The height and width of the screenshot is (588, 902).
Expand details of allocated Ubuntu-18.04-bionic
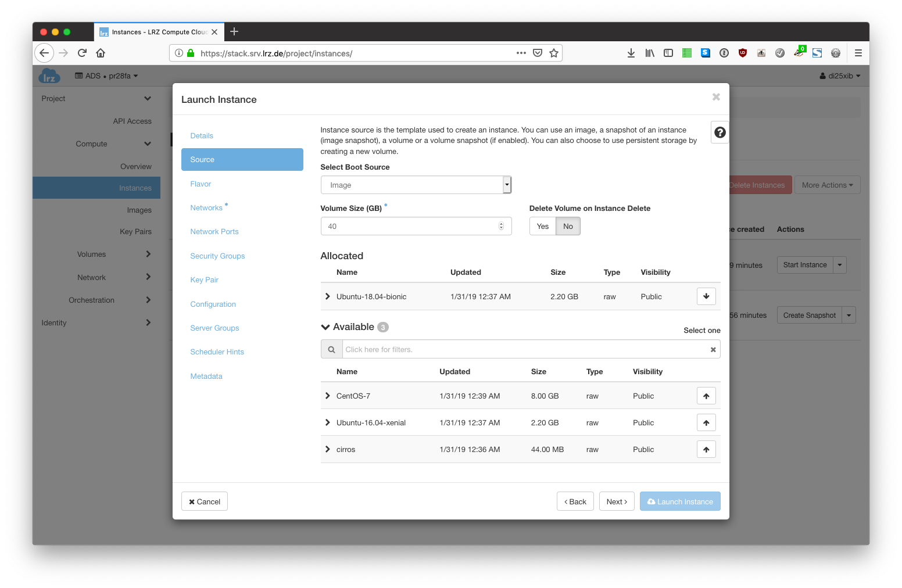click(x=328, y=297)
